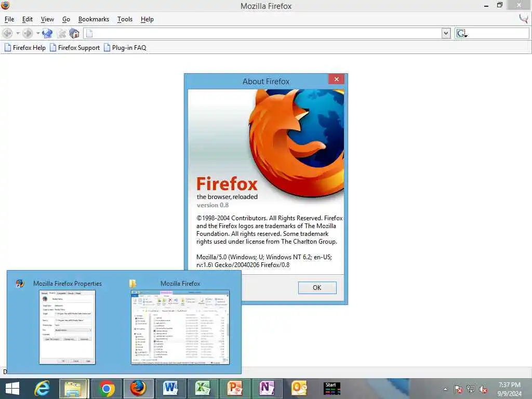Open the Bookmarks menu
The height and width of the screenshot is (399, 532).
tap(94, 19)
